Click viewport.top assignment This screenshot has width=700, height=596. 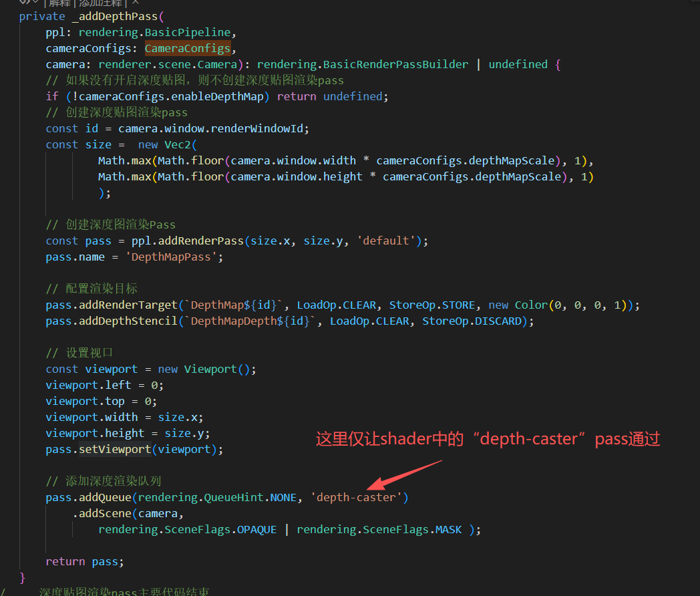point(102,402)
